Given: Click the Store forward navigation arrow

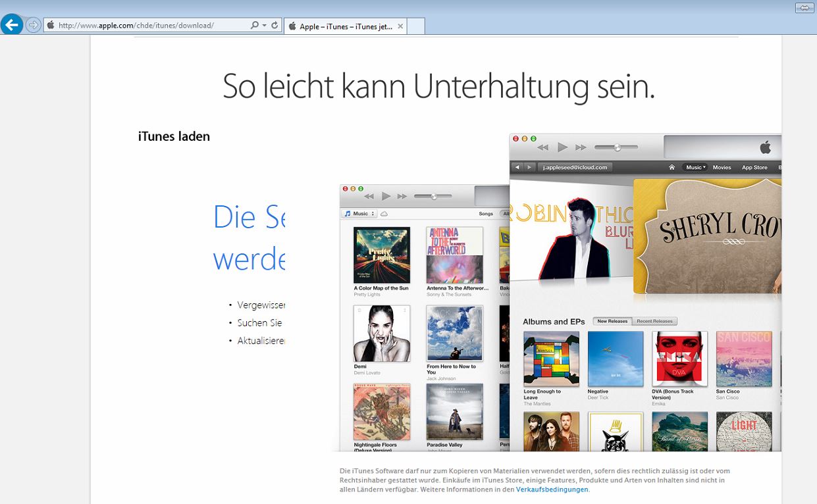Looking at the screenshot, I should (529, 167).
